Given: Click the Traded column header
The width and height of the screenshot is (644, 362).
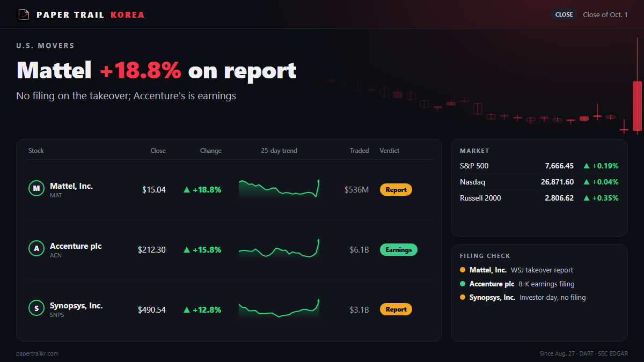Looking at the screenshot, I should pos(360,151).
